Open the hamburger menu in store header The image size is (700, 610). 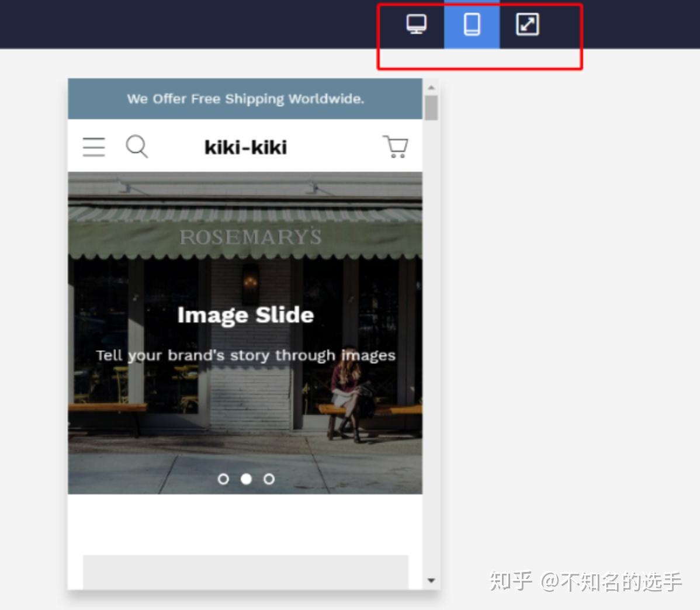click(x=93, y=147)
